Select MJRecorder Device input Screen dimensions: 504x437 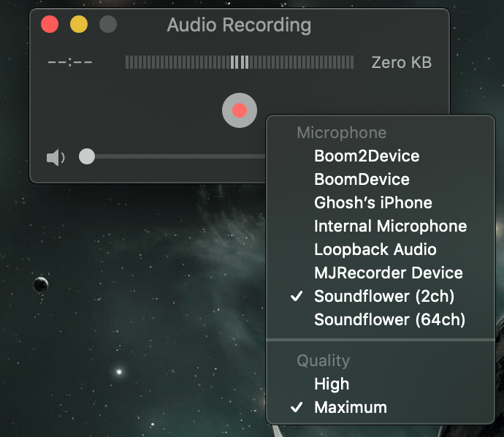tap(381, 273)
